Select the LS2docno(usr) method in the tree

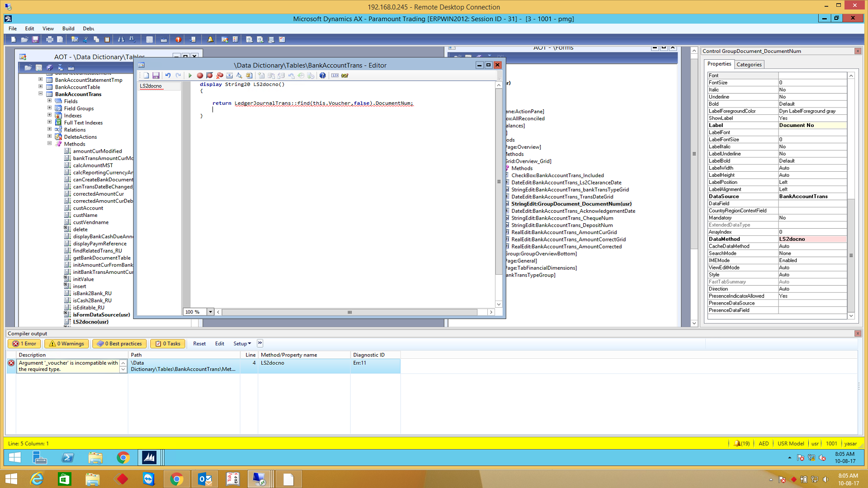click(x=90, y=322)
